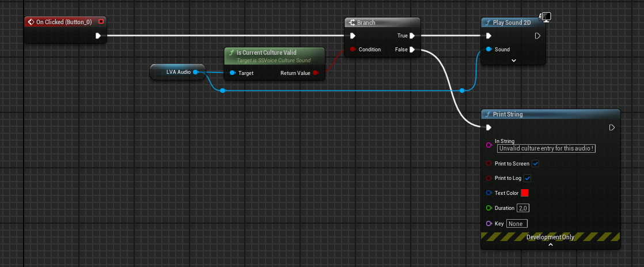
Task: Click the Key input pin
Action: pos(488,224)
